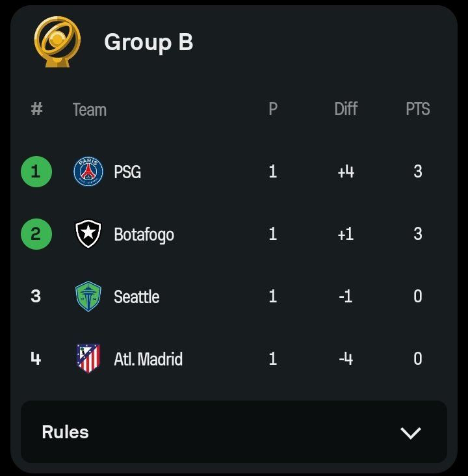The image size is (468, 476).
Task: Click the golden Club World Cup trophy icon
Action: pyautogui.click(x=57, y=42)
